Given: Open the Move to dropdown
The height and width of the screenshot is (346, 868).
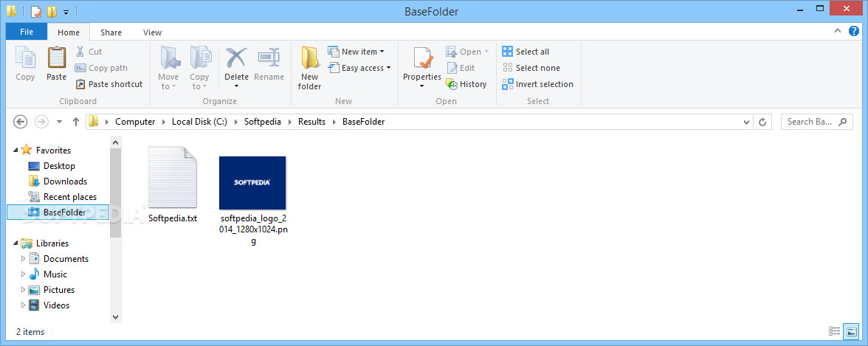Looking at the screenshot, I should tap(168, 69).
